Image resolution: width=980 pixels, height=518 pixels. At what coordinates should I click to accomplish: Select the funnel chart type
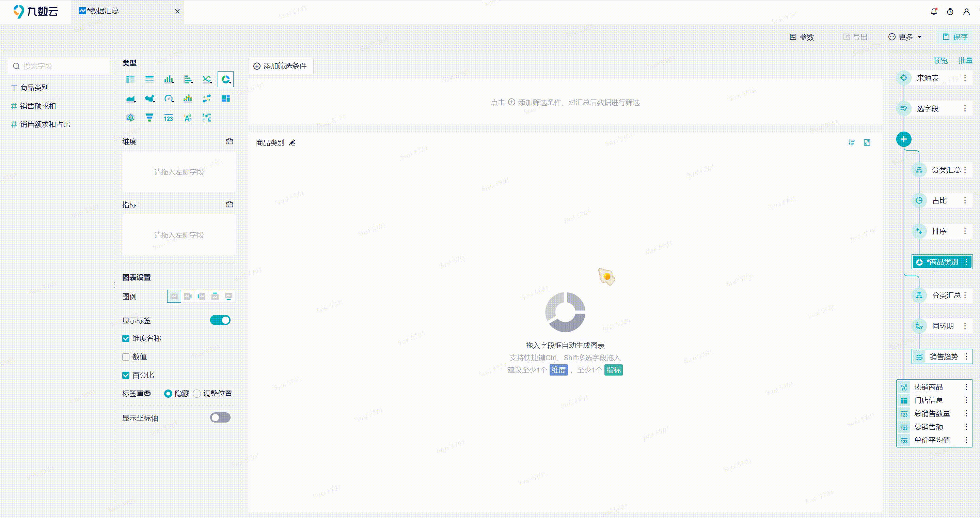pos(149,118)
